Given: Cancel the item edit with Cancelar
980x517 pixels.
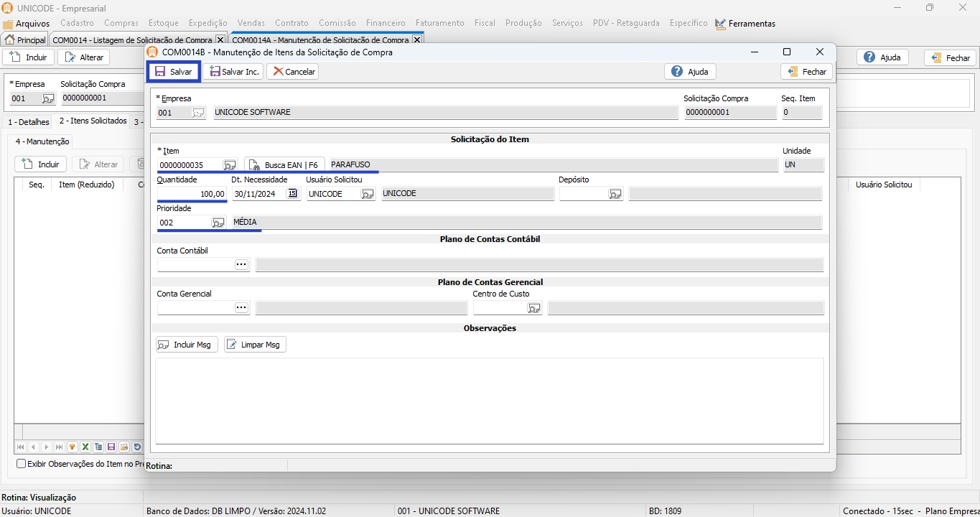Looking at the screenshot, I should pos(293,72).
